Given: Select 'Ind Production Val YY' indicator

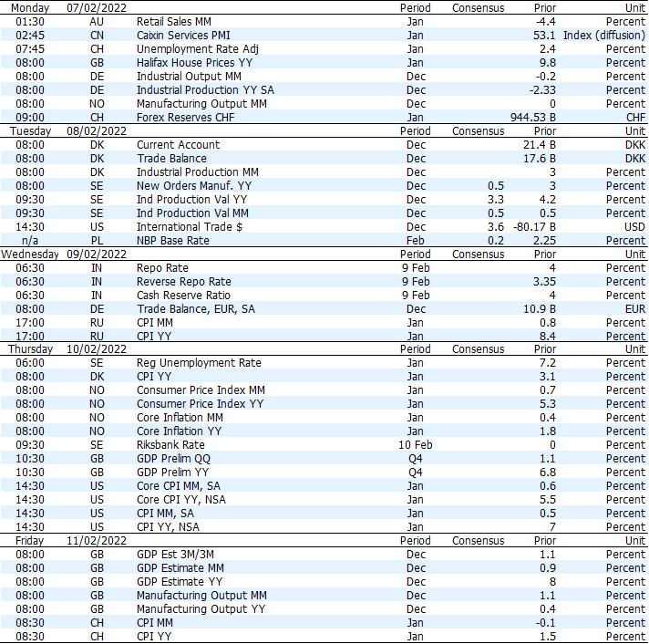Looking at the screenshot, I should click(x=191, y=199).
